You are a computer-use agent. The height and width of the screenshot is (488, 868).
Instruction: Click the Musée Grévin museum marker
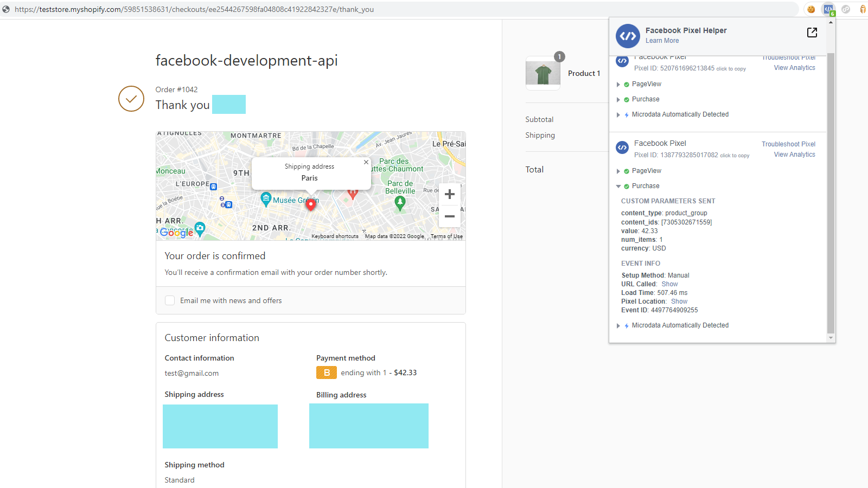click(266, 200)
